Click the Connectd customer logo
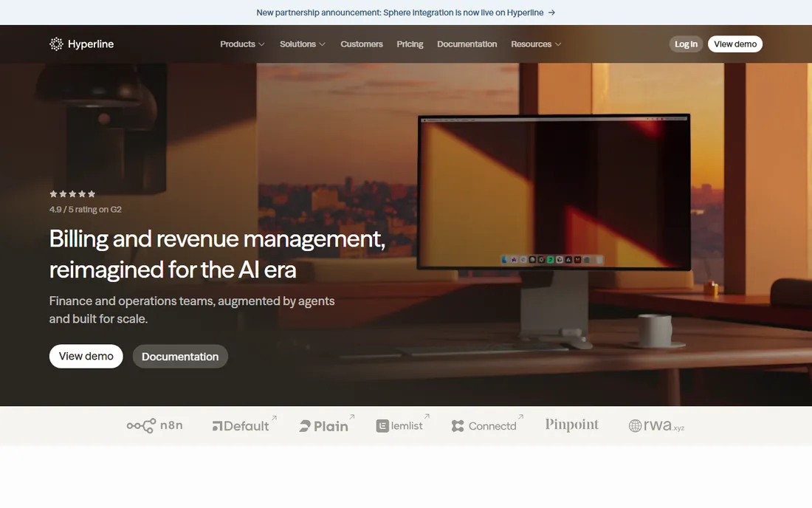812x508 pixels. (484, 425)
